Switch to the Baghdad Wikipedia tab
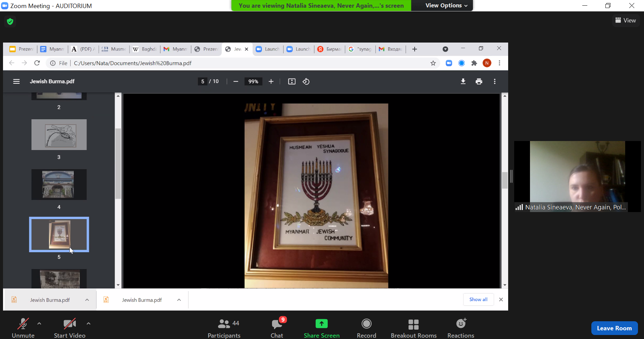Screen dimensions: 644x339 click(x=145, y=49)
